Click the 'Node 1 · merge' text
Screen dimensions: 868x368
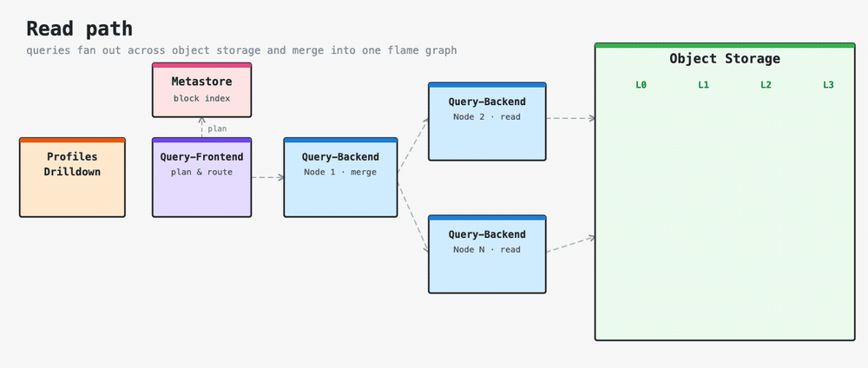[340, 172]
